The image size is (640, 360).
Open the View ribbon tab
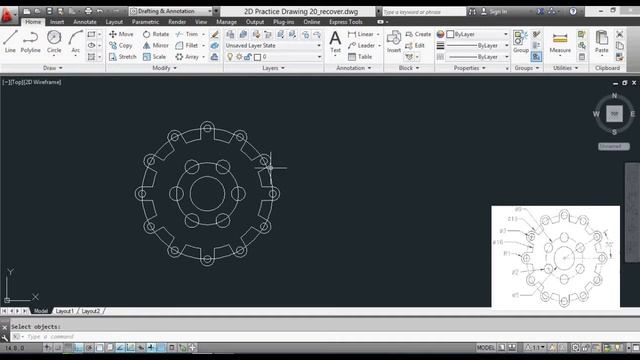pos(201,22)
